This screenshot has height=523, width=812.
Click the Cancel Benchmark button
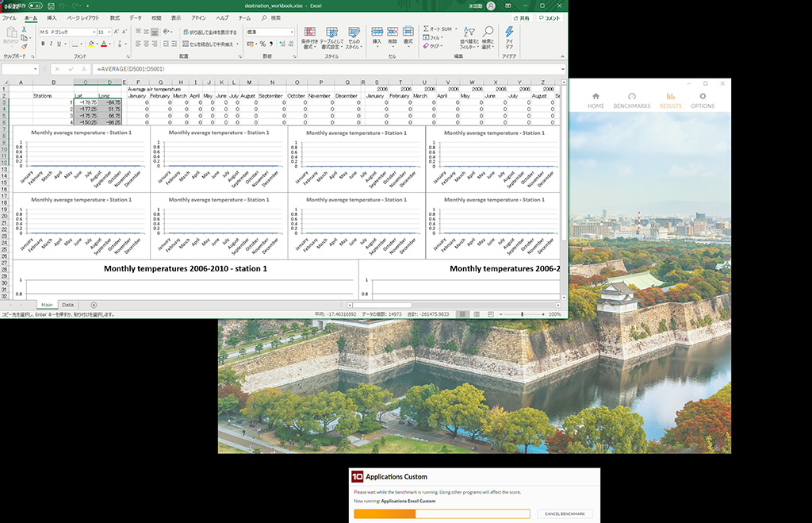(565, 513)
